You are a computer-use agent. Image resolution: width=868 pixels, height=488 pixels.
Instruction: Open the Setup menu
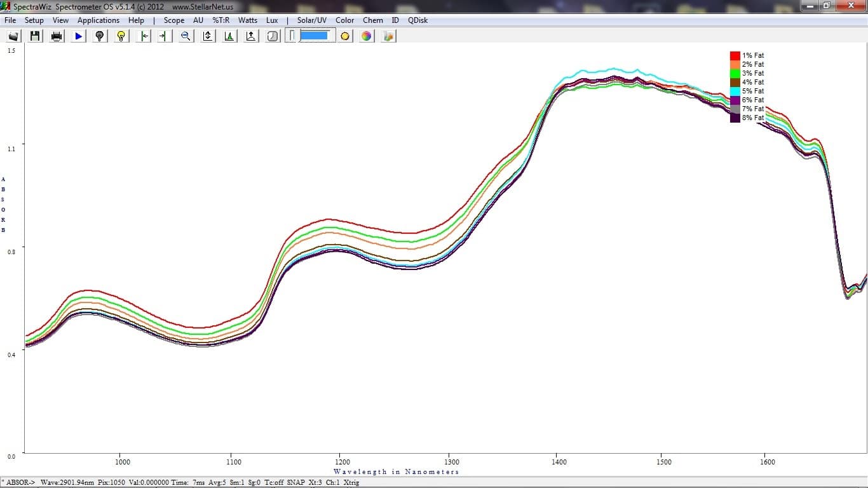click(34, 20)
